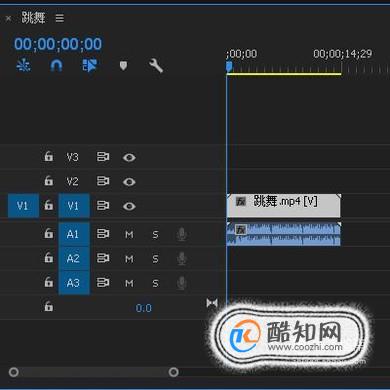The width and height of the screenshot is (390, 390).
Task: Enable voice-over record on A2
Action: coord(181,259)
